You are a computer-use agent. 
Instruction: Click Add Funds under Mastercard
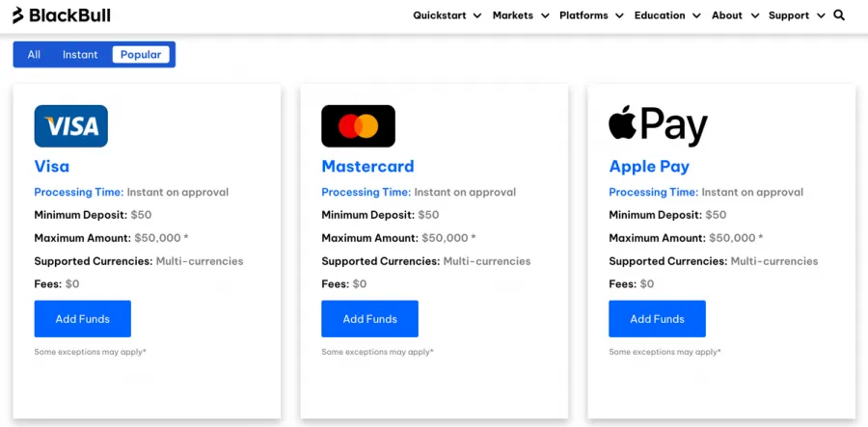370,319
